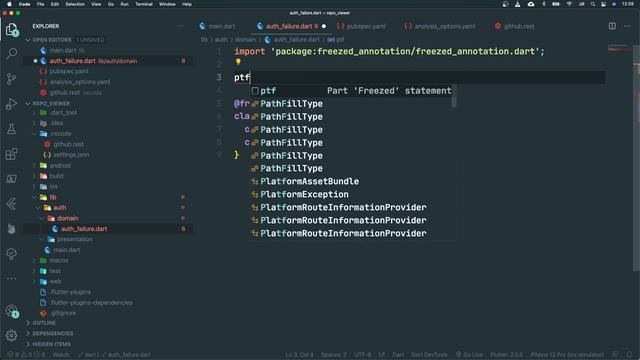Open macOS Spotlight search icon
This screenshot has width=640, height=360.
point(593,4)
